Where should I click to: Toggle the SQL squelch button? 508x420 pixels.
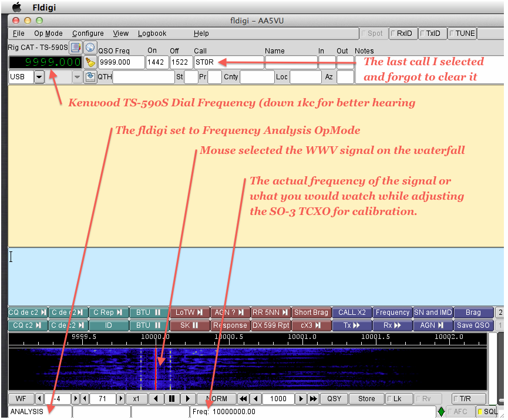pos(487,412)
